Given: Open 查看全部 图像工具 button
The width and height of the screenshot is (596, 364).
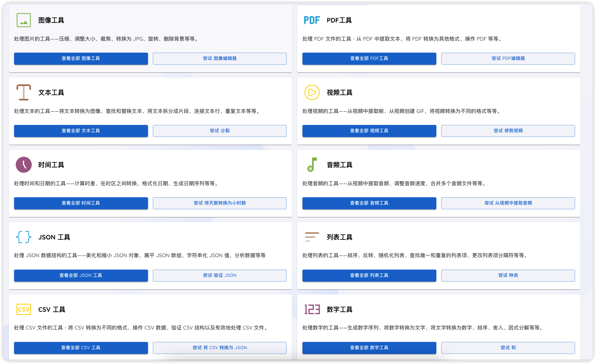Looking at the screenshot, I should click(81, 59).
